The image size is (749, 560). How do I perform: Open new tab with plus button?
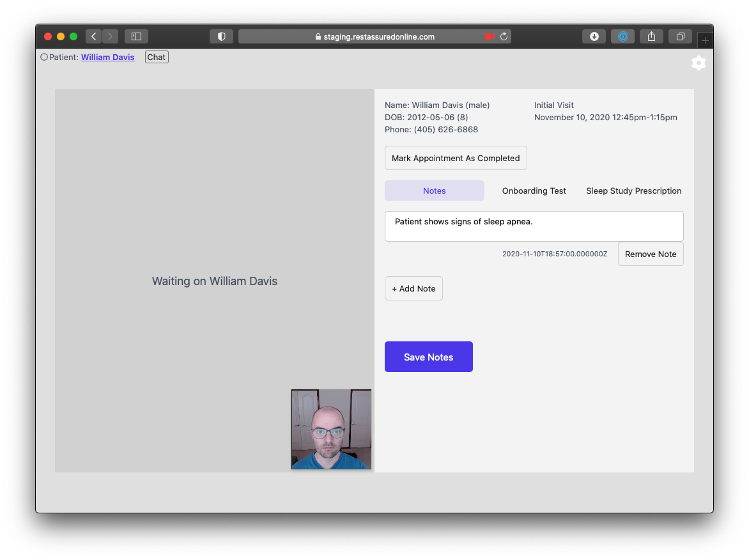click(x=705, y=40)
